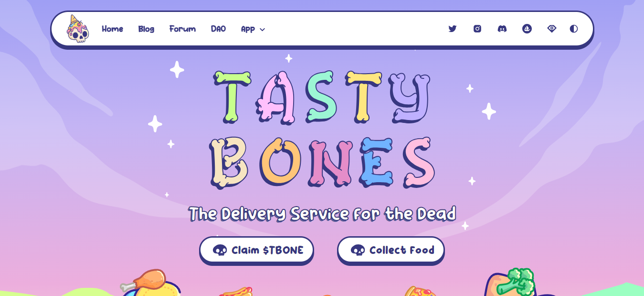Click the chevron next to App
The width and height of the screenshot is (644, 296).
coord(262,30)
